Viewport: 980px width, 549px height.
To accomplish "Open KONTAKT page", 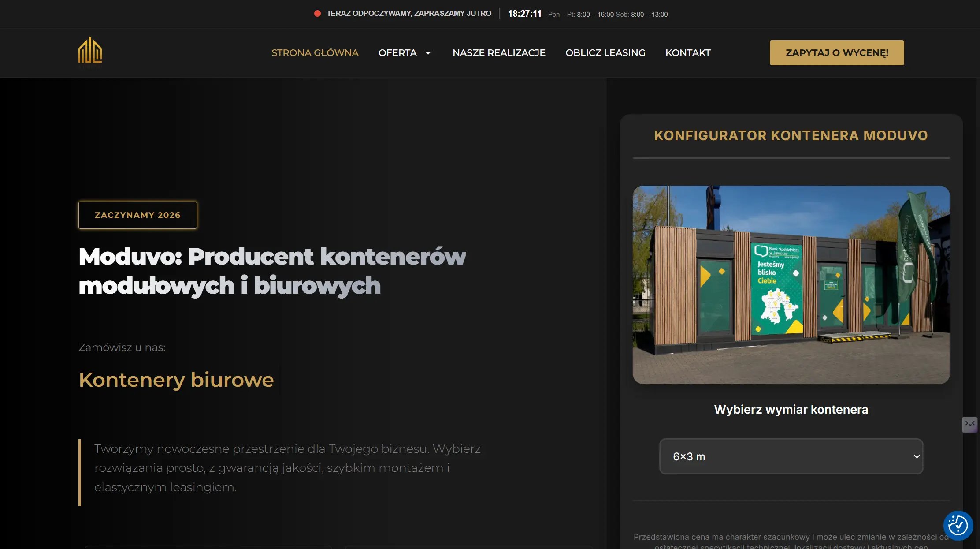I will click(x=688, y=53).
